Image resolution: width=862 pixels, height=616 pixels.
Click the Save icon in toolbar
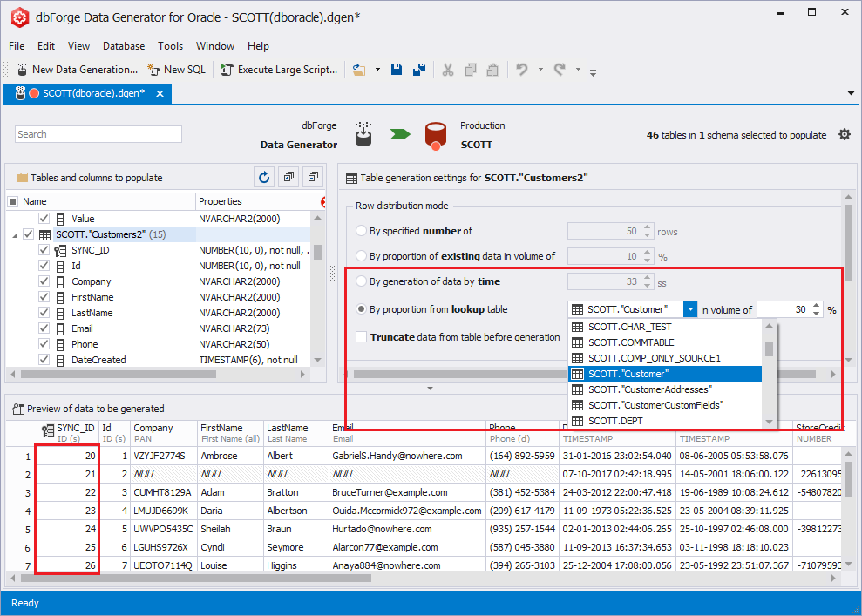point(397,70)
